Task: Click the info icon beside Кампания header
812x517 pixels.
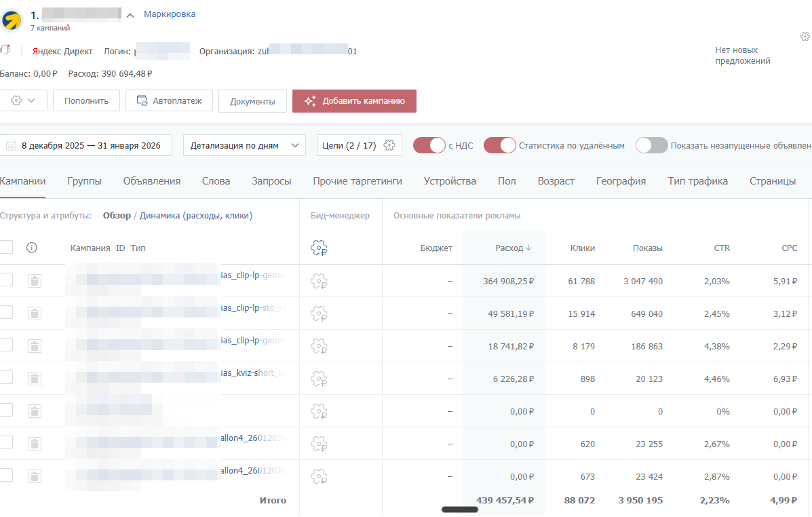Action: [x=32, y=248]
